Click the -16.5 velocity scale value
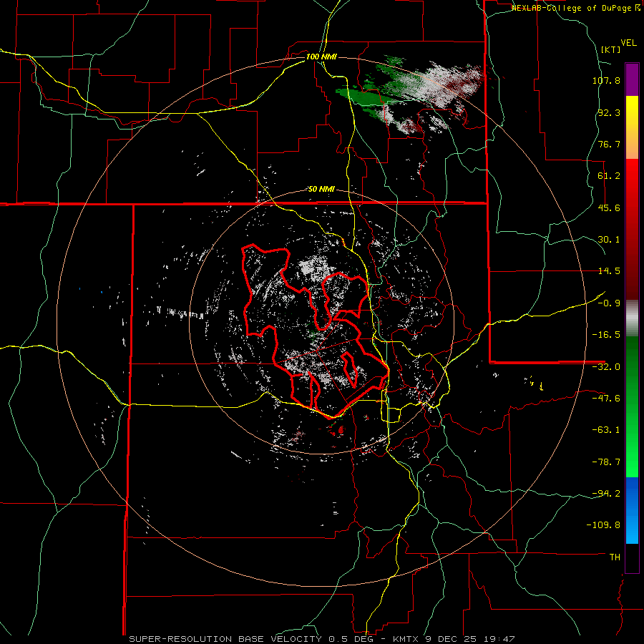 (606, 335)
